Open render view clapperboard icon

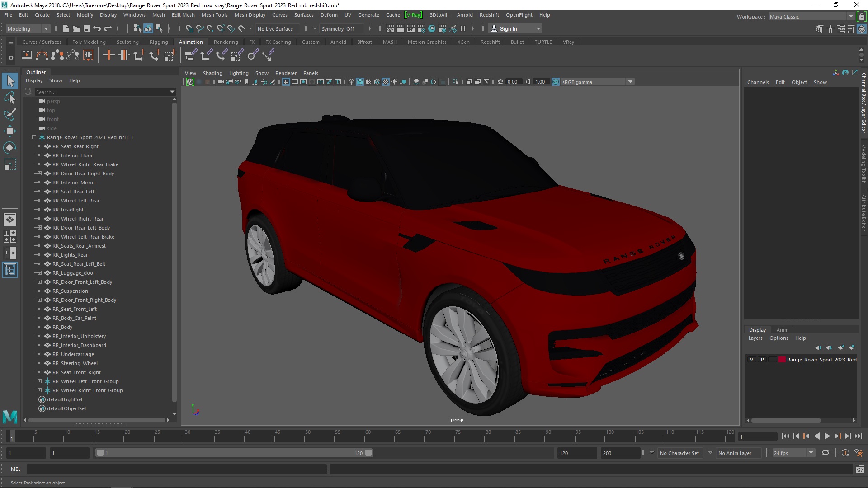[x=390, y=28]
